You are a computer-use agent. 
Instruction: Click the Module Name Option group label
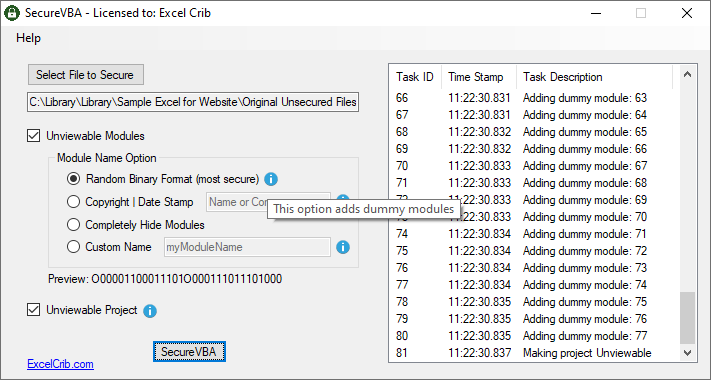pyautogui.click(x=107, y=158)
